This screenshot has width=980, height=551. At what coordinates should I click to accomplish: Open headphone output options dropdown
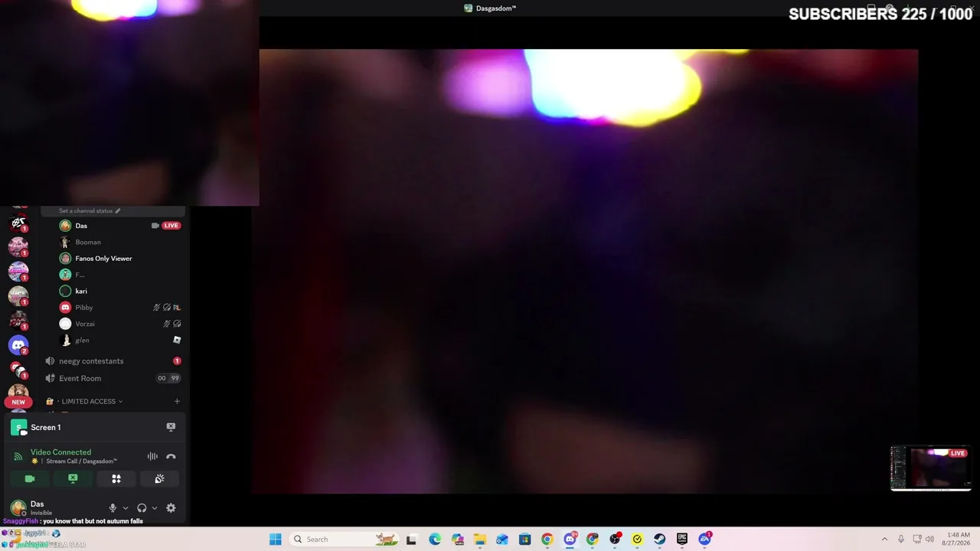155,508
